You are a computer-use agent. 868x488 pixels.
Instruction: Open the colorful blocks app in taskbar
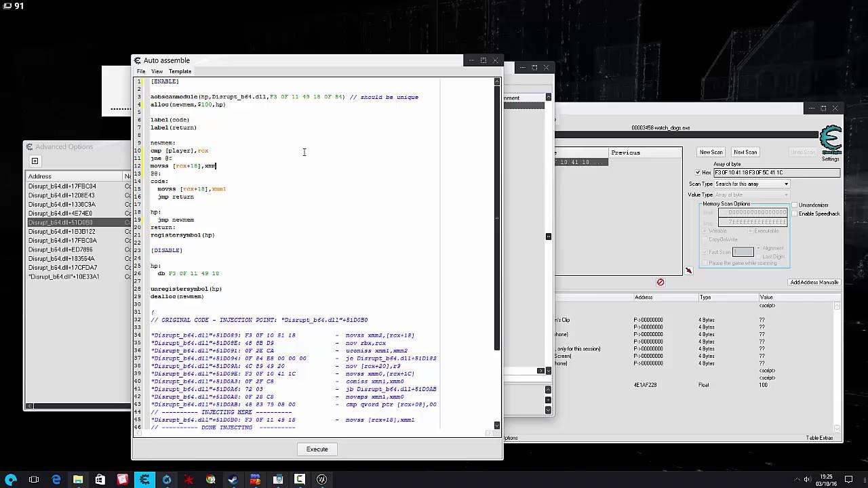coord(256,480)
